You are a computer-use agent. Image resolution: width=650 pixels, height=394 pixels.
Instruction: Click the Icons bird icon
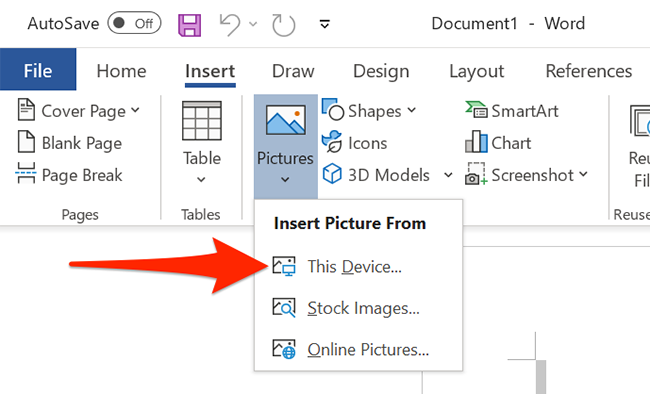[x=332, y=142]
